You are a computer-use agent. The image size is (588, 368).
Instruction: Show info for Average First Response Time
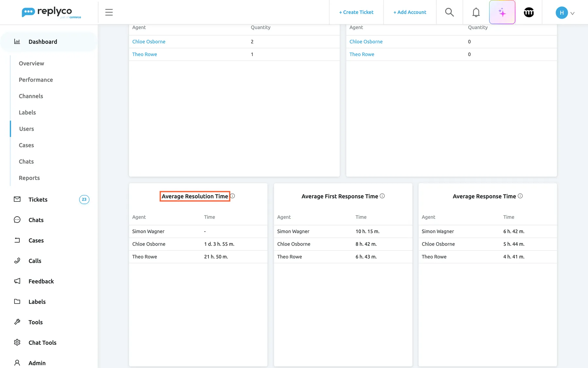[x=382, y=196]
